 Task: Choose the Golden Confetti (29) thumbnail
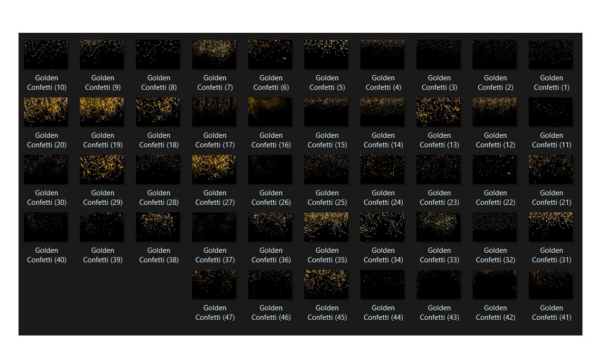tap(102, 169)
